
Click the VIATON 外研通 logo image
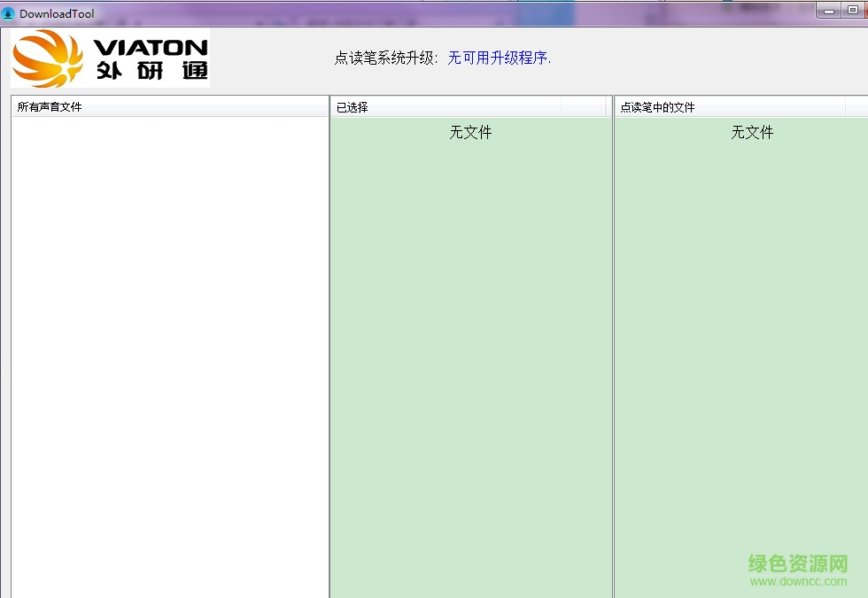(x=110, y=58)
